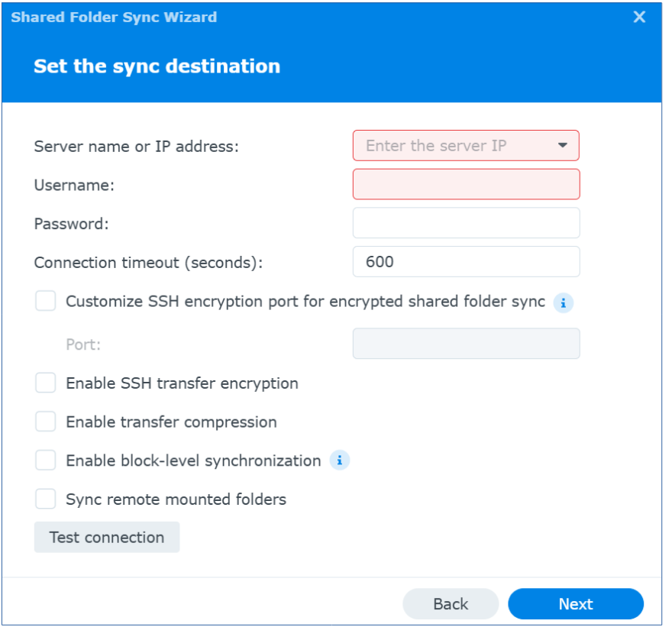This screenshot has width=672, height=627.
Task: Click the 'Set the sync destination' heading
Action: [157, 66]
